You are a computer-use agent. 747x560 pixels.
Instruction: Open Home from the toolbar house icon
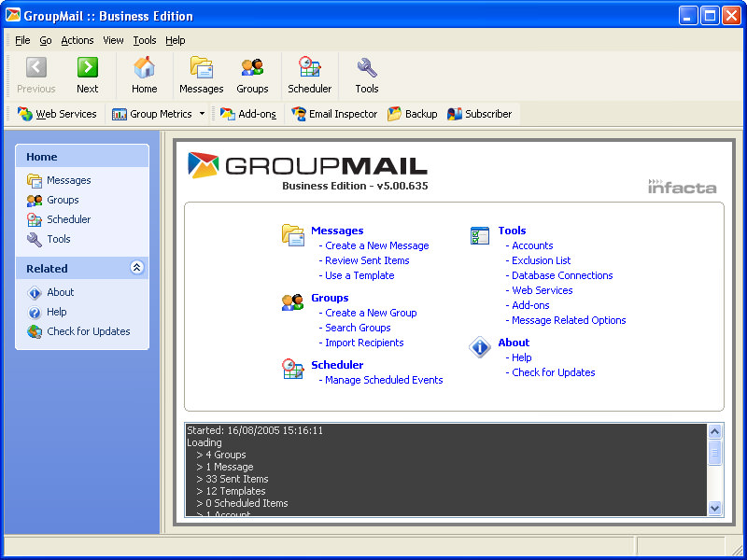[x=145, y=76]
